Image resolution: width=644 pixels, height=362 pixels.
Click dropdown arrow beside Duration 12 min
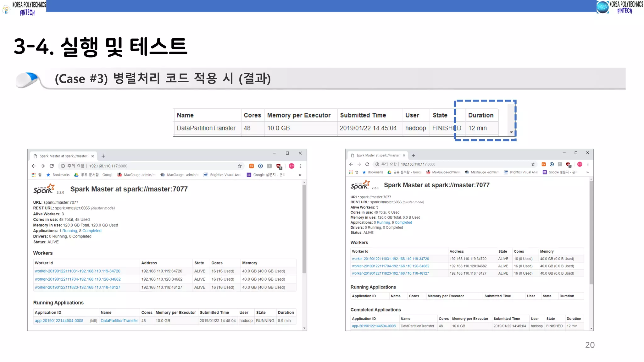[x=511, y=132]
